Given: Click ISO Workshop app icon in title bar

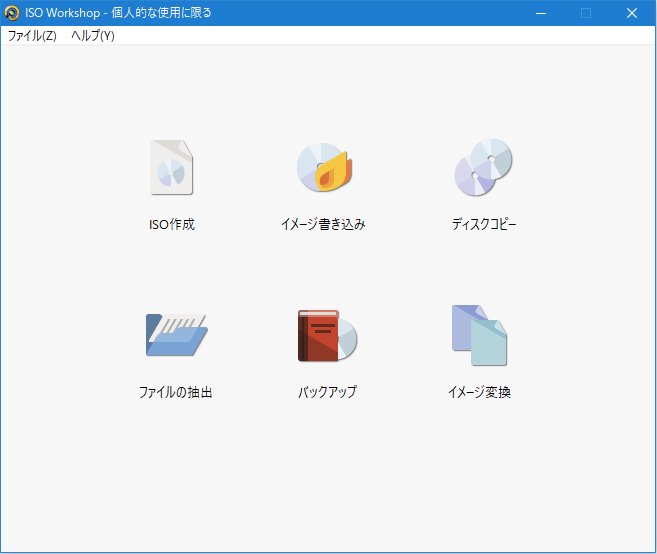Looking at the screenshot, I should [x=12, y=13].
